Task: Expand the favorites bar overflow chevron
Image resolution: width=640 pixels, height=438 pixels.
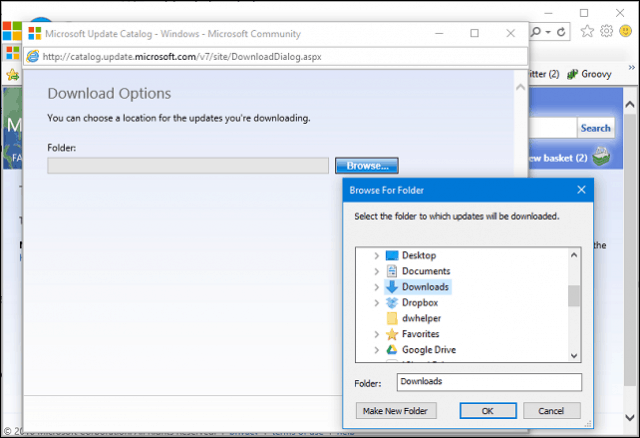Action: (x=631, y=67)
